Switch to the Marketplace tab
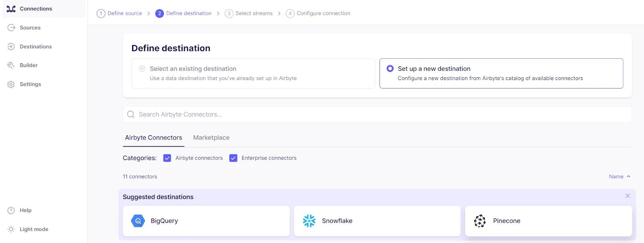The height and width of the screenshot is (243, 644). [211, 138]
